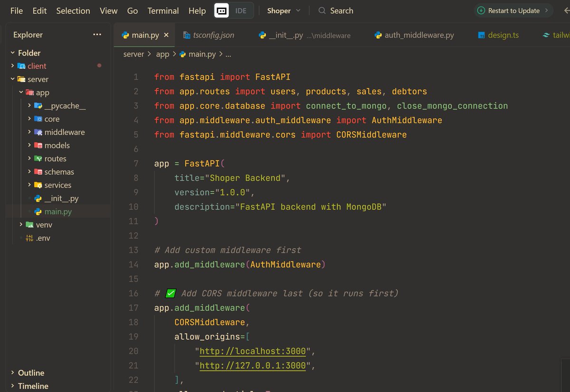
Task: Click the green checkmark emoji in line 16 comment
Action: coord(170,293)
